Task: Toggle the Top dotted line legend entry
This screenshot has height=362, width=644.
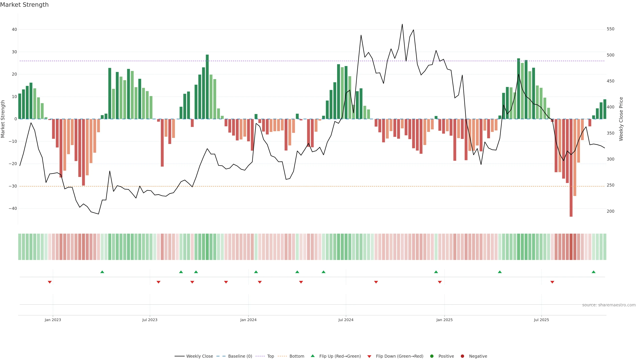Action: coord(271,356)
